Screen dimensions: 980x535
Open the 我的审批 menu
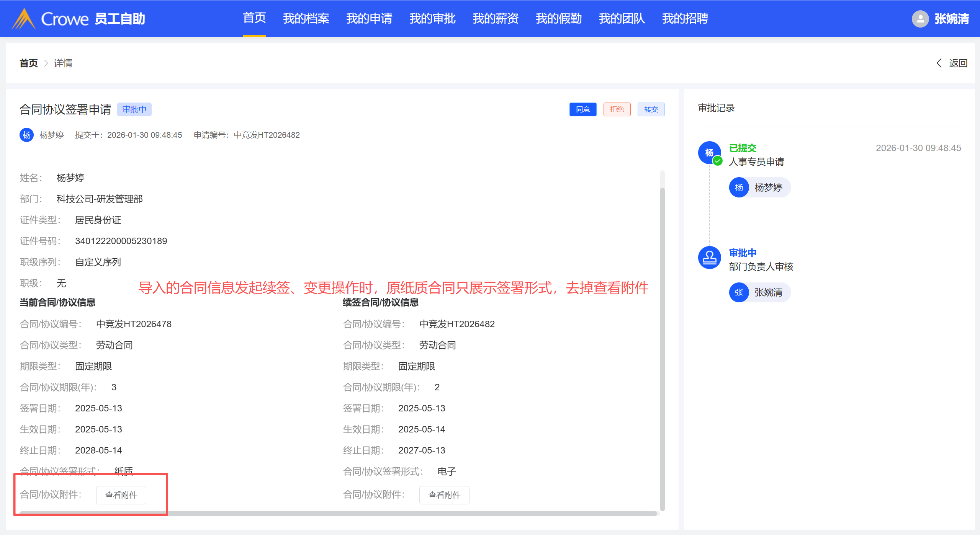point(432,18)
